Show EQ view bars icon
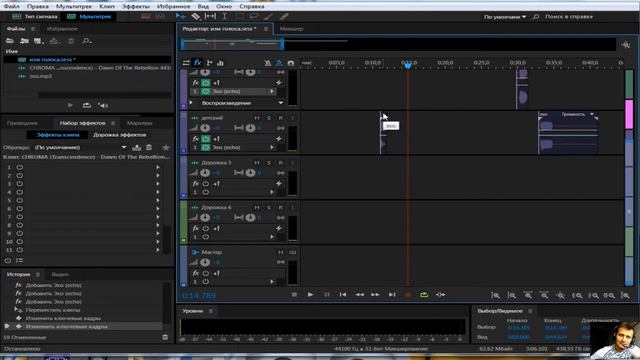The height and width of the screenshot is (360, 640). tap(220, 63)
